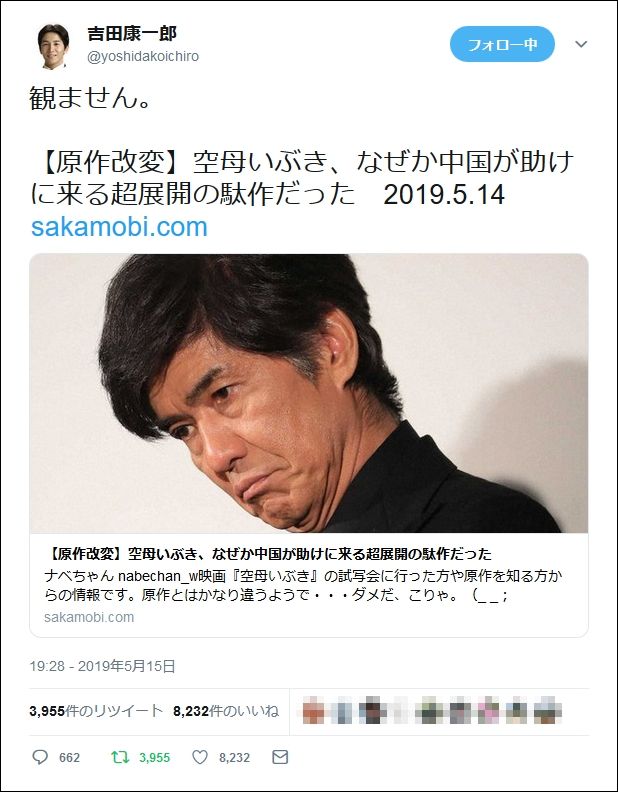618x792 pixels.
Task: Click the heart like icon
Action: 200,757
